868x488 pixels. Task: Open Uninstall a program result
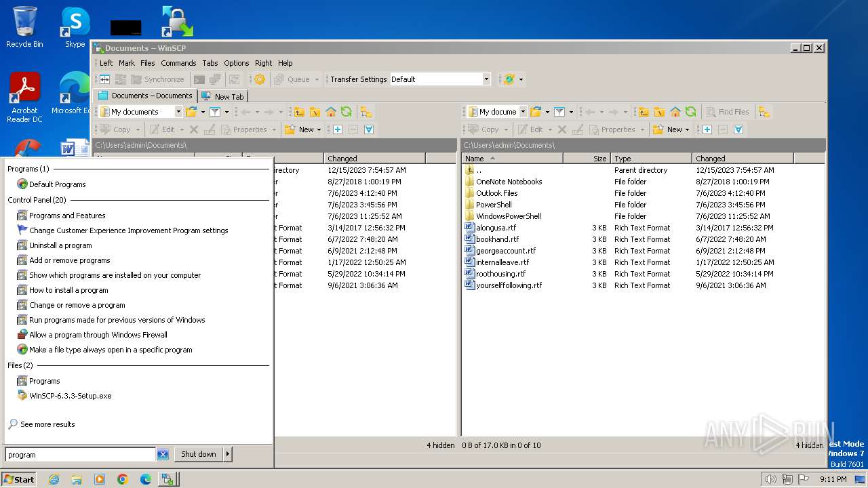(x=60, y=245)
